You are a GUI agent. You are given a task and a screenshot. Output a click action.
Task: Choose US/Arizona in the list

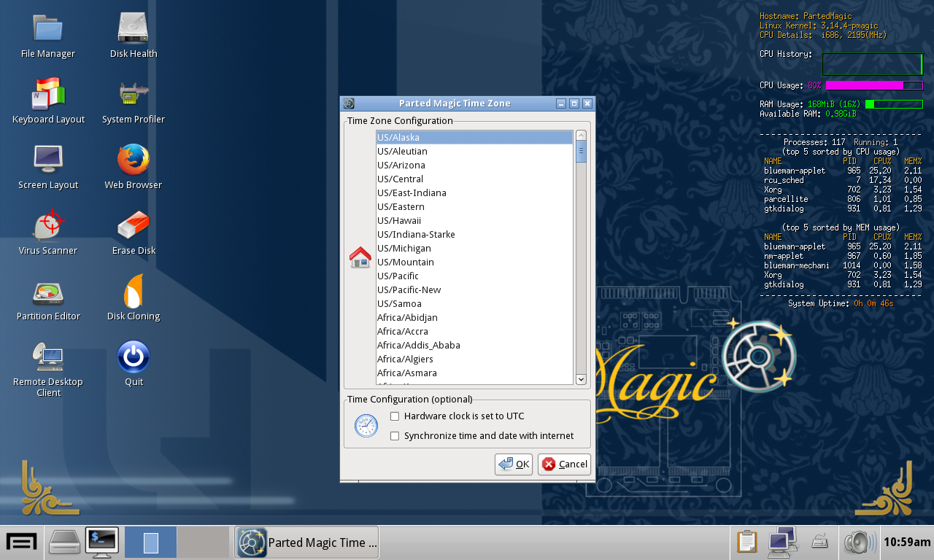click(x=474, y=166)
